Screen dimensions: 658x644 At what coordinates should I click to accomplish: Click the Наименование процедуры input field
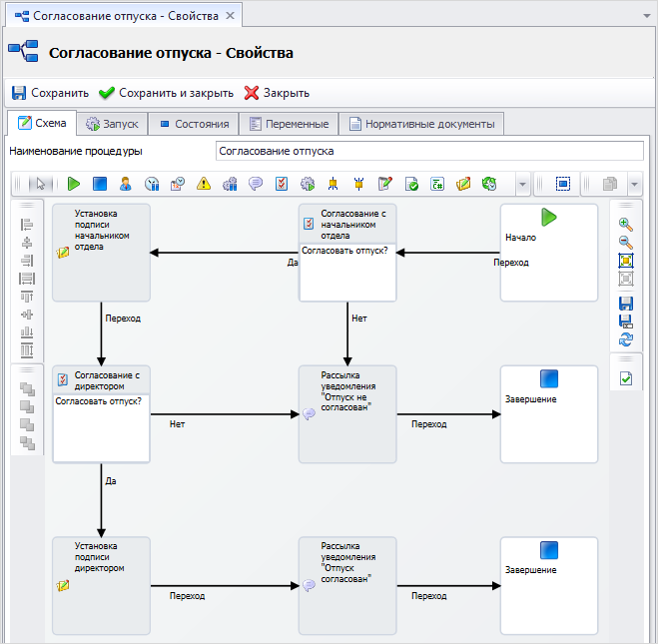(429, 151)
